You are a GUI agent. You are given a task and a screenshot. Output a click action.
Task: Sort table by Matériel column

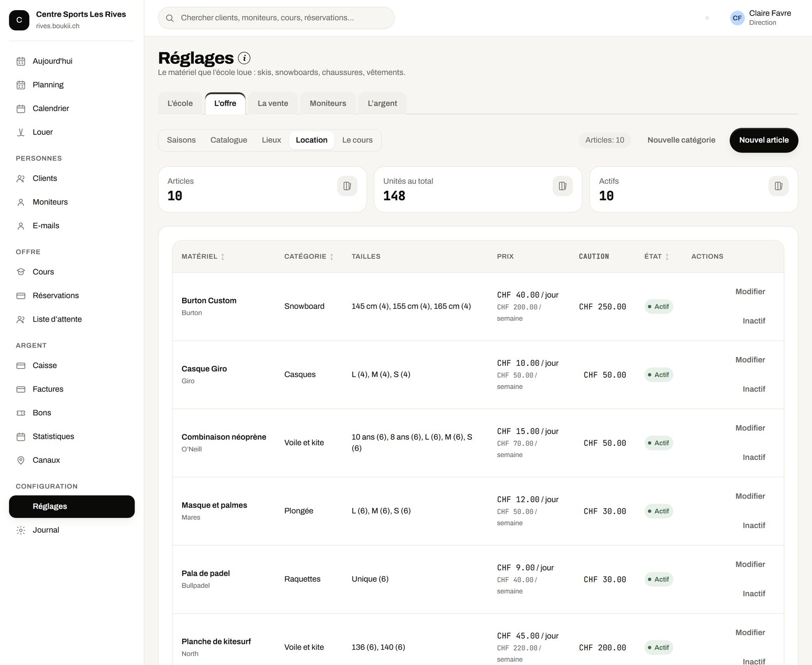coord(203,257)
